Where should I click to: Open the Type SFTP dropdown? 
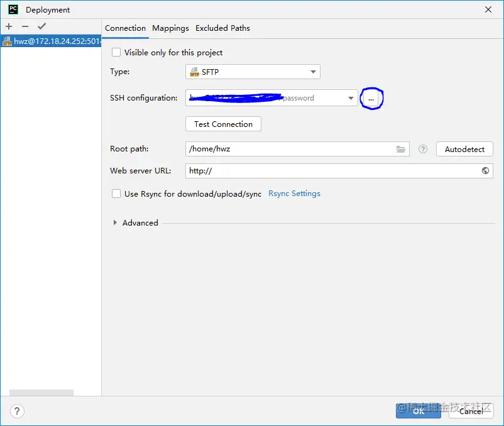point(253,72)
